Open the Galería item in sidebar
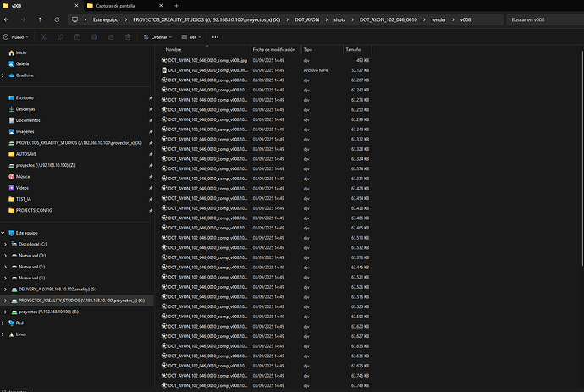The image size is (584, 392). click(22, 63)
